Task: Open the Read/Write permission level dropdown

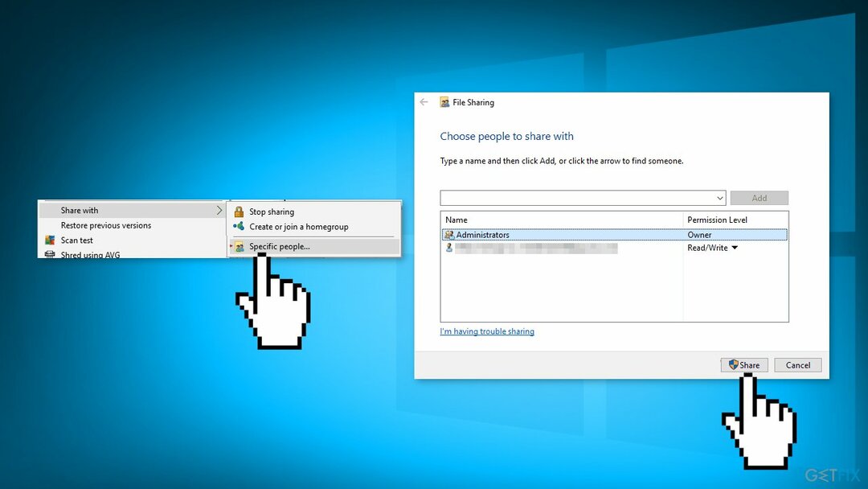Action: 734,248
